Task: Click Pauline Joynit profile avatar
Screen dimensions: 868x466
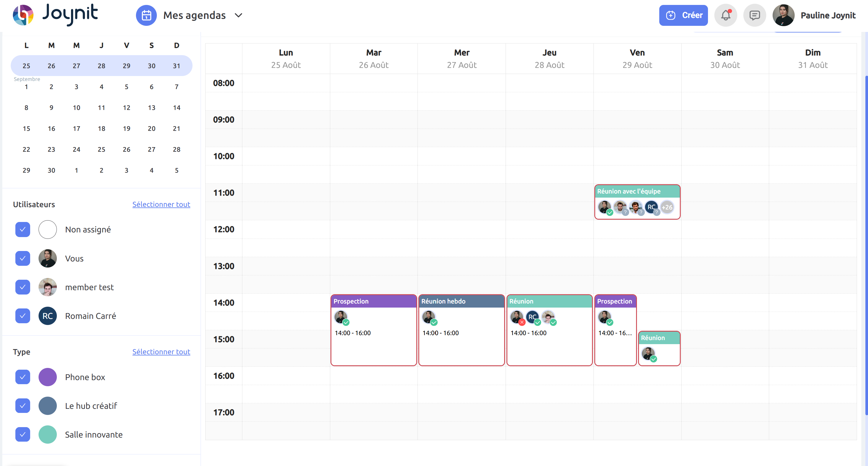Action: pos(783,15)
